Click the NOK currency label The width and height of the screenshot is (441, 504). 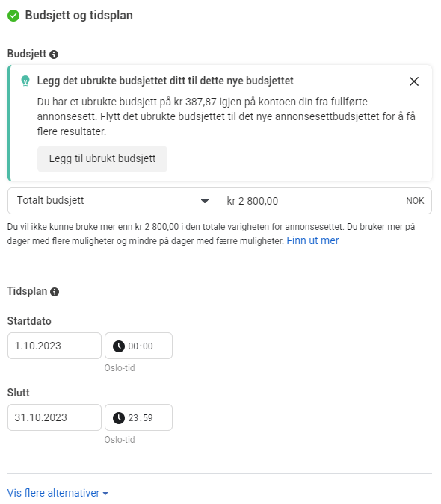pos(415,201)
